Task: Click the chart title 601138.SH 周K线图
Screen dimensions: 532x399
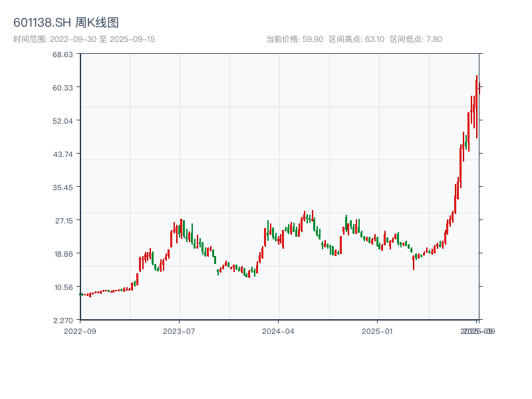Action: pyautogui.click(x=66, y=23)
